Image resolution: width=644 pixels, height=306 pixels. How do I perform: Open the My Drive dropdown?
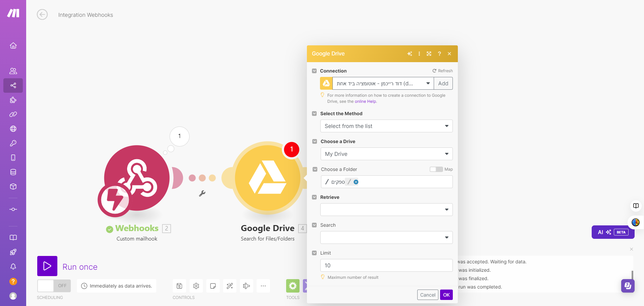(386, 154)
